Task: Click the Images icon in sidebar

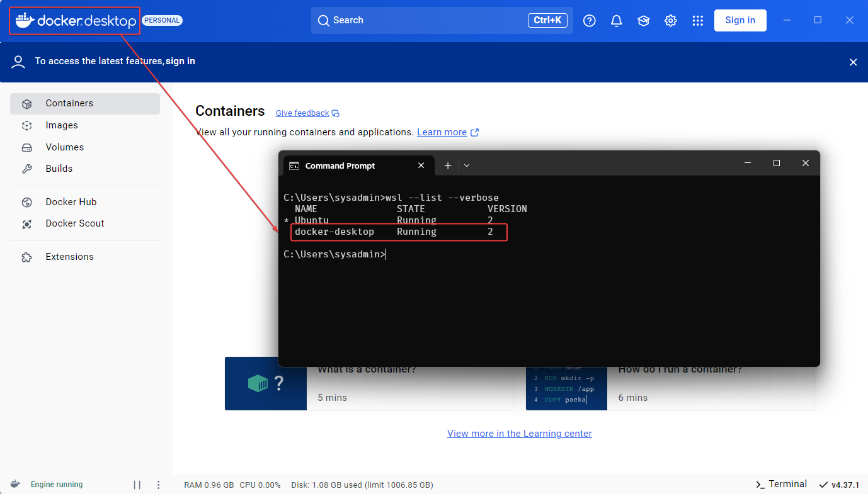Action: pos(26,126)
